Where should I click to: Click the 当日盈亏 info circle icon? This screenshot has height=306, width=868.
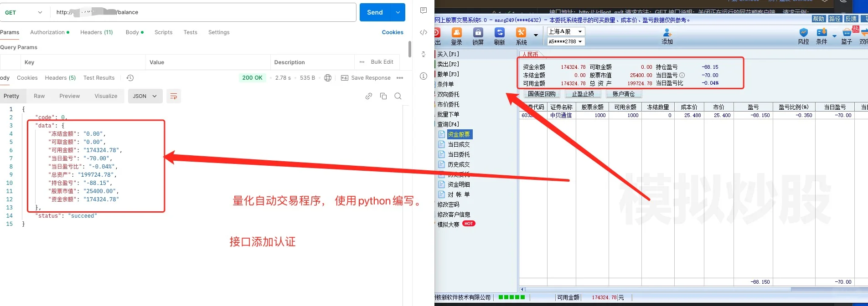pos(682,75)
